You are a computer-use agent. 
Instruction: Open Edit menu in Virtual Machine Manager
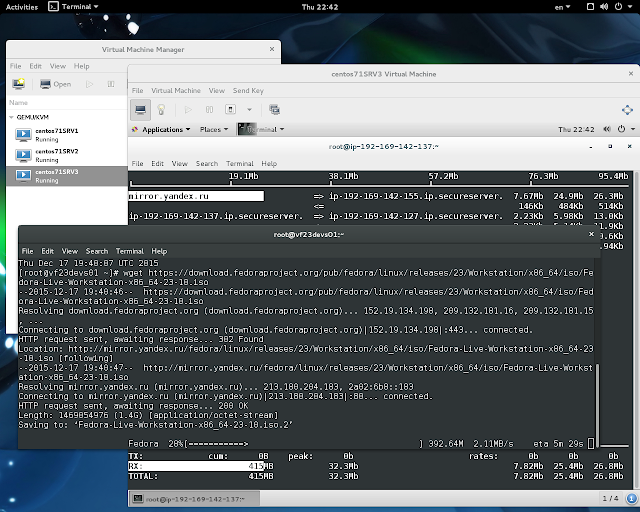pyautogui.click(x=35, y=66)
